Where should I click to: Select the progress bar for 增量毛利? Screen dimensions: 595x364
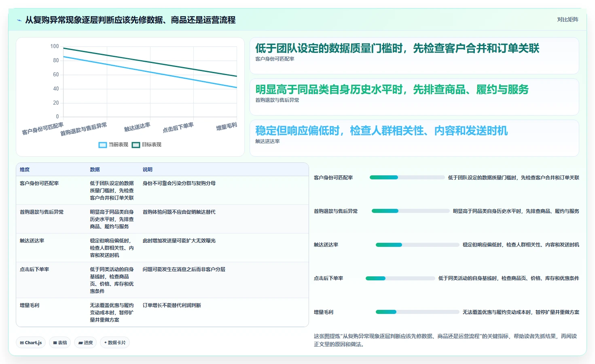[417, 312]
